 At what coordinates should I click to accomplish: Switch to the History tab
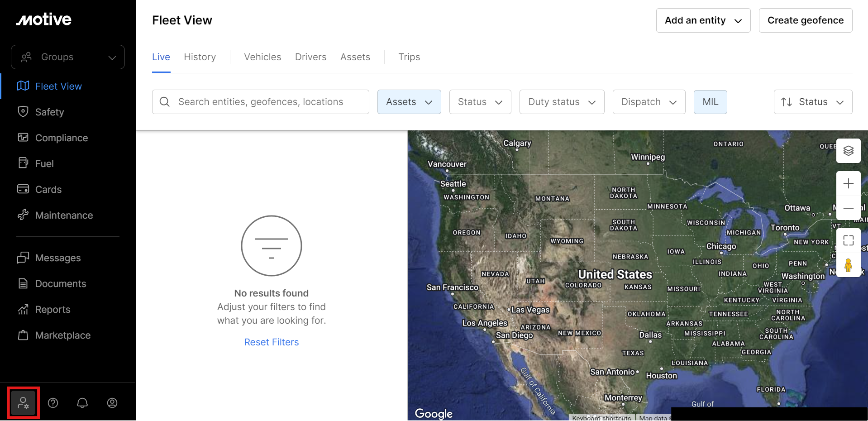[200, 57]
